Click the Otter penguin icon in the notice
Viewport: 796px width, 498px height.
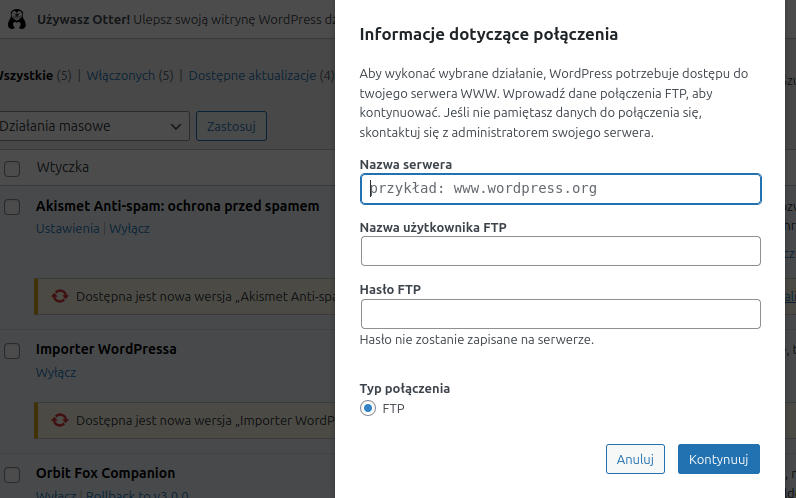(17, 20)
